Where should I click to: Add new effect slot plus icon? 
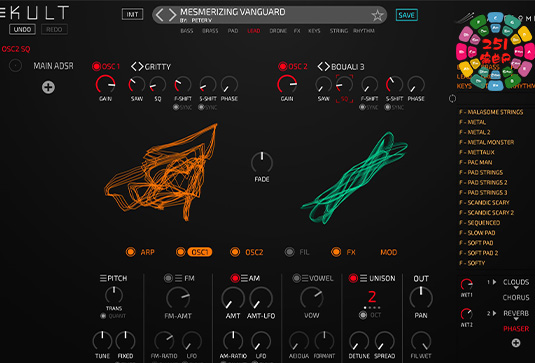pyautogui.click(x=516, y=343)
